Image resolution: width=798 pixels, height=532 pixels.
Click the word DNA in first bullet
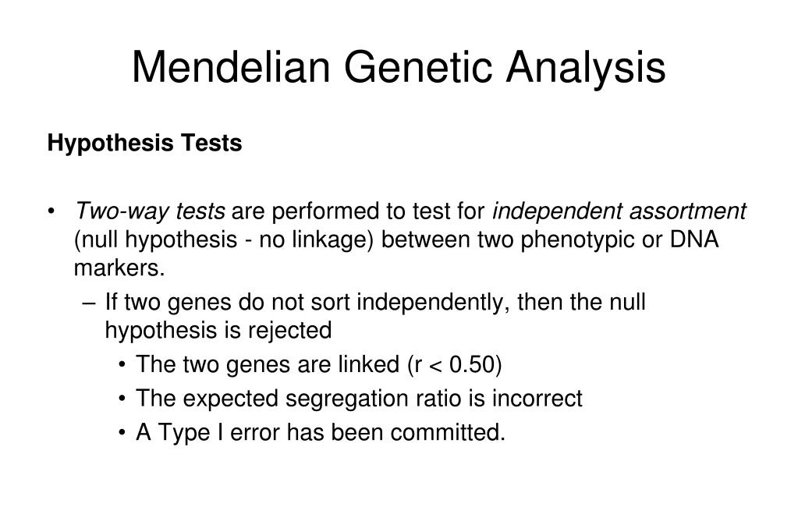(x=694, y=239)
